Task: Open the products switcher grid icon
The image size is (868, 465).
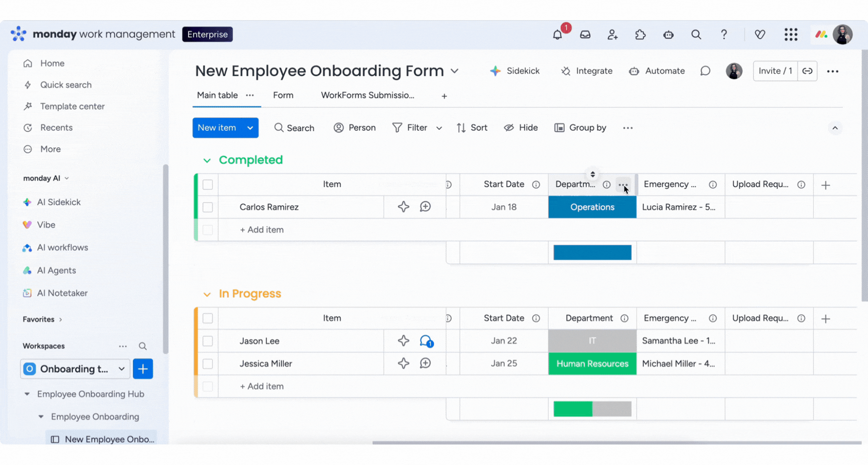Action: pos(791,35)
